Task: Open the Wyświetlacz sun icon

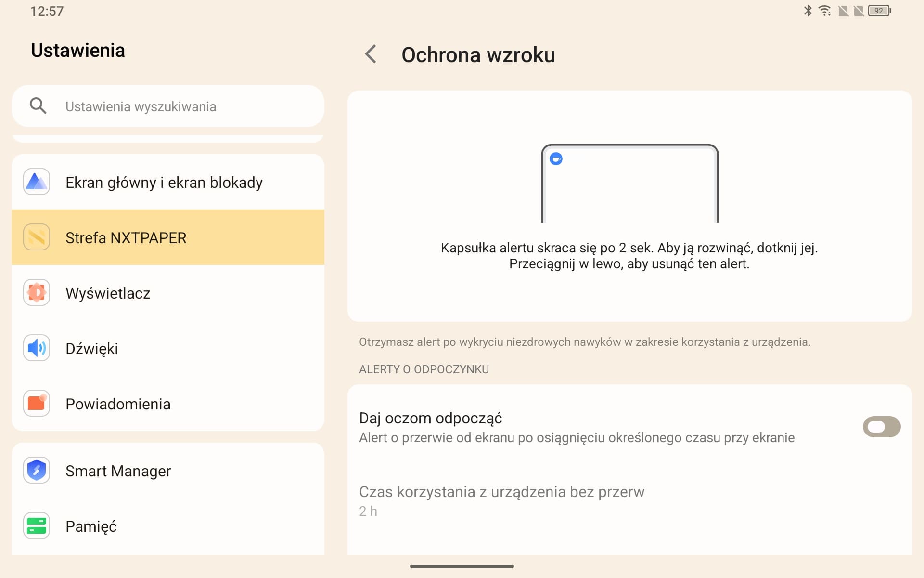Action: 37,292
